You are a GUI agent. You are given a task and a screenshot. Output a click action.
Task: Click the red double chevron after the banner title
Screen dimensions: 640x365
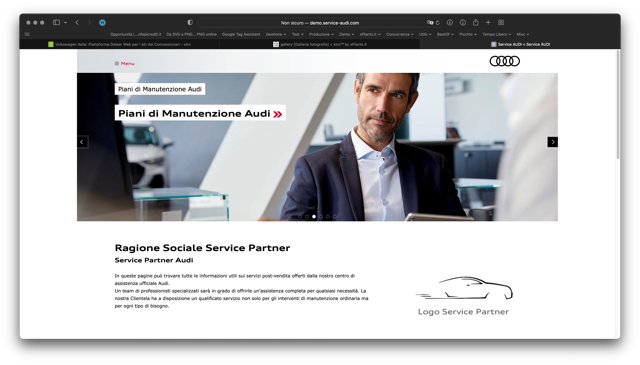pyautogui.click(x=278, y=114)
